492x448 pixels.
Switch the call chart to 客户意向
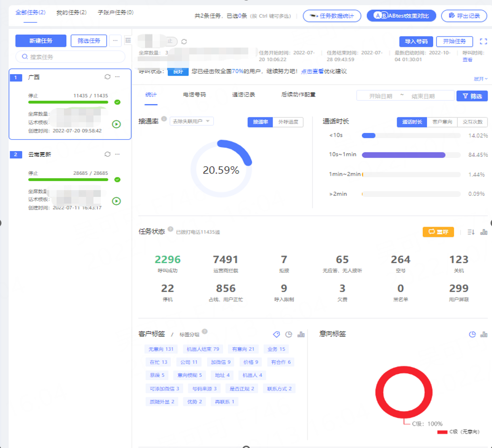tap(442, 122)
